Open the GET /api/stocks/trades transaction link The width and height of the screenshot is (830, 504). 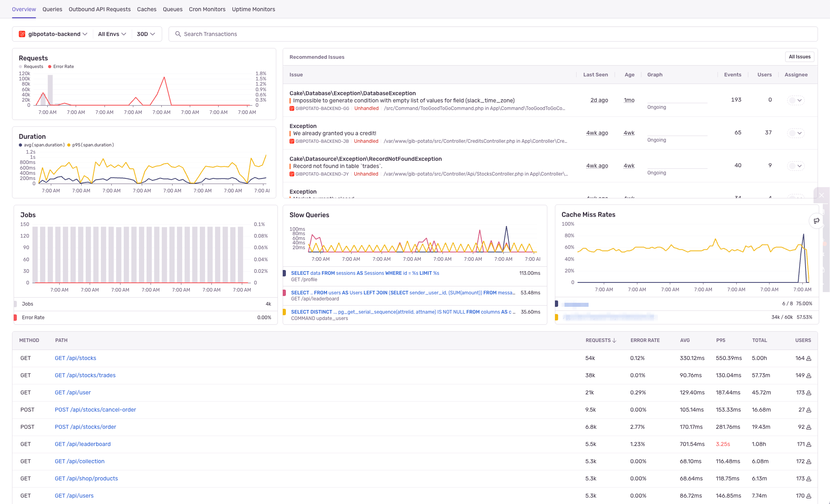point(85,375)
